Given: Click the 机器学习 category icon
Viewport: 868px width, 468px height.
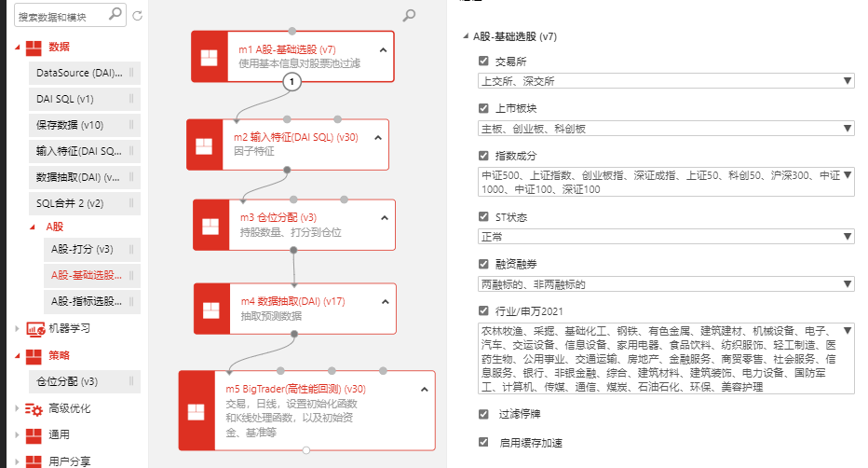Looking at the screenshot, I should coord(35,329).
